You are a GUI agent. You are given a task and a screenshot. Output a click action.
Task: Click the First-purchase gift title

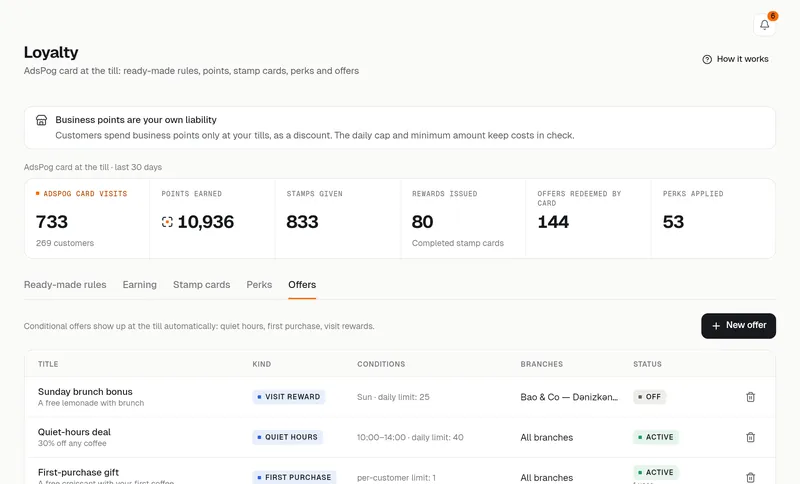[78, 472]
